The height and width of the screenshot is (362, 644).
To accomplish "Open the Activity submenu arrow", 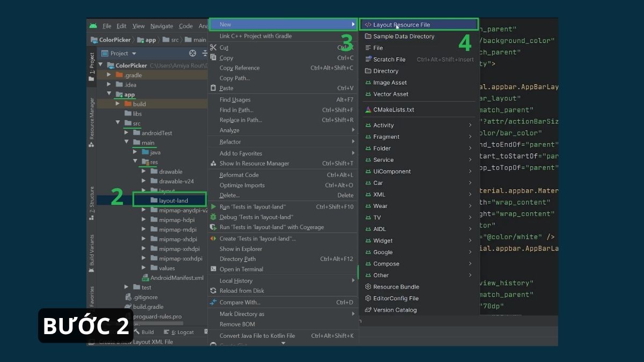I will pyautogui.click(x=470, y=125).
